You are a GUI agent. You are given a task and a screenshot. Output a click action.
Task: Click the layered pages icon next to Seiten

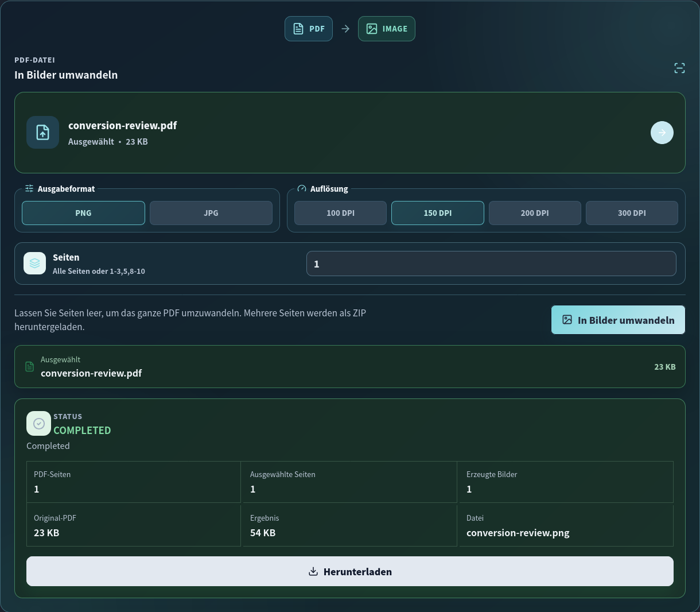(x=34, y=264)
